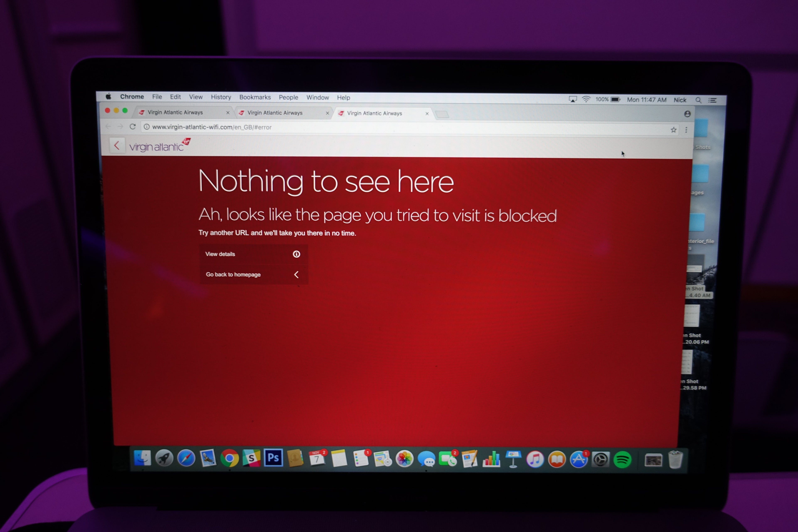Open the Chrome user profile icon
The width and height of the screenshot is (798, 532).
pyautogui.click(x=687, y=114)
